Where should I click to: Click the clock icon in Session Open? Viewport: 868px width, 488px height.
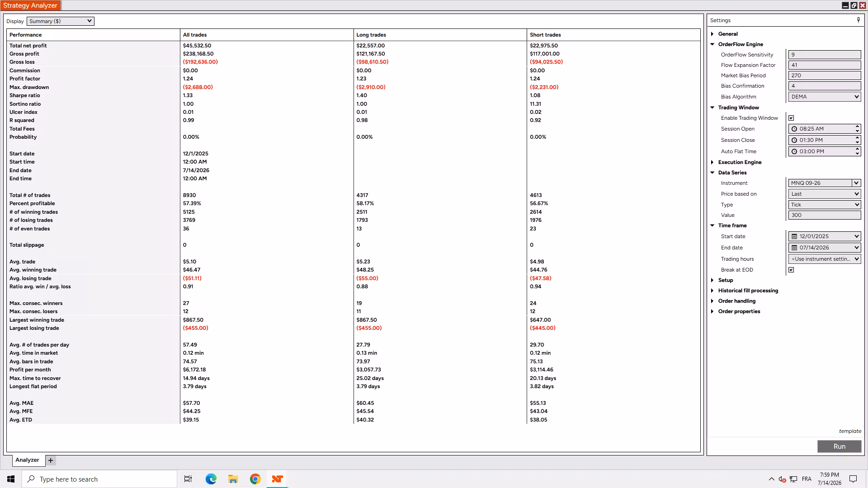pyautogui.click(x=794, y=129)
